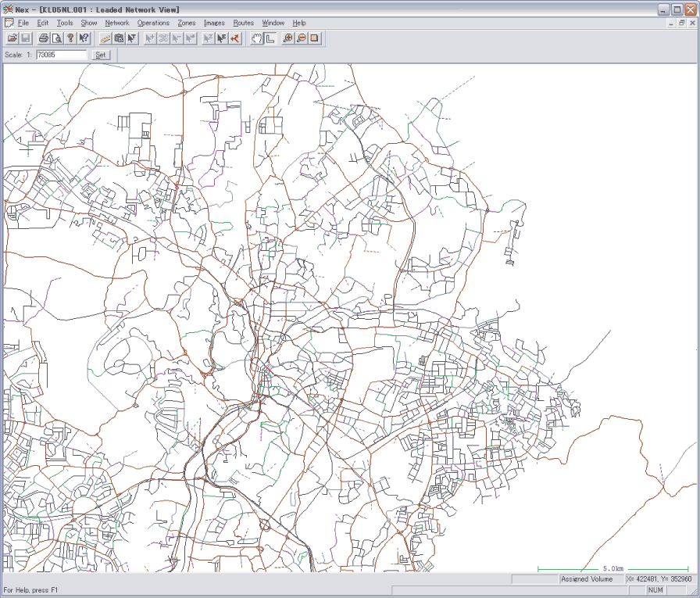Click the pointer minus remove tool

[x=177, y=38]
